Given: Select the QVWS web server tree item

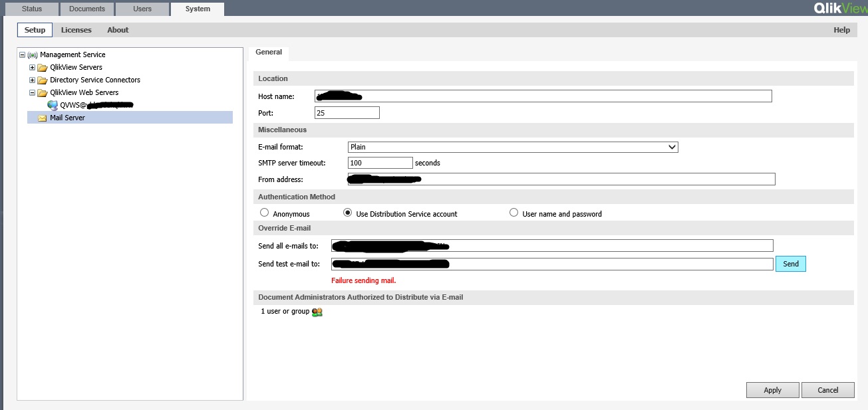Looking at the screenshot, I should point(96,105).
